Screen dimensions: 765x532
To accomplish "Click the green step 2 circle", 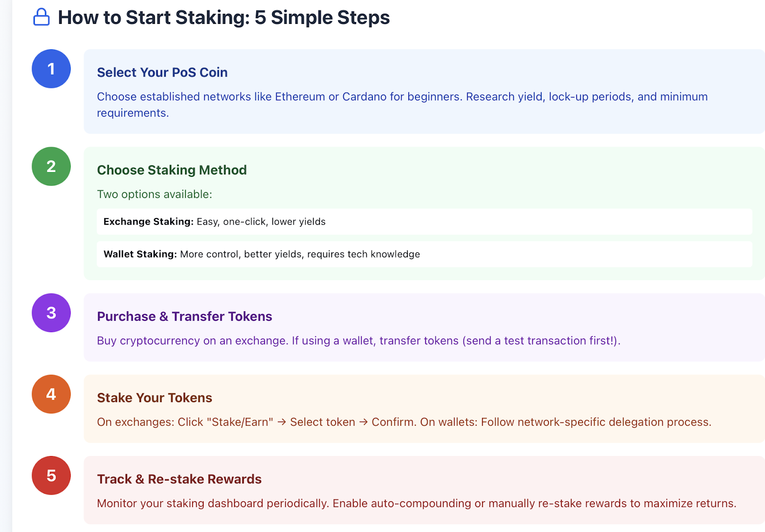I will pos(51,166).
